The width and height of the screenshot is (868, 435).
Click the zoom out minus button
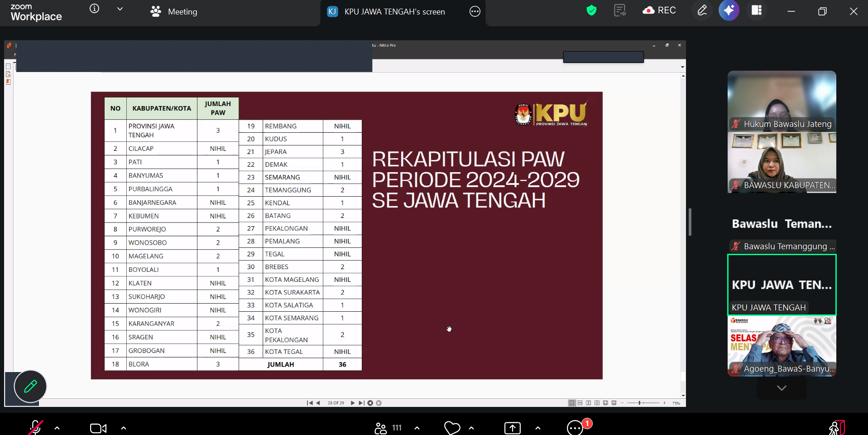(622, 403)
